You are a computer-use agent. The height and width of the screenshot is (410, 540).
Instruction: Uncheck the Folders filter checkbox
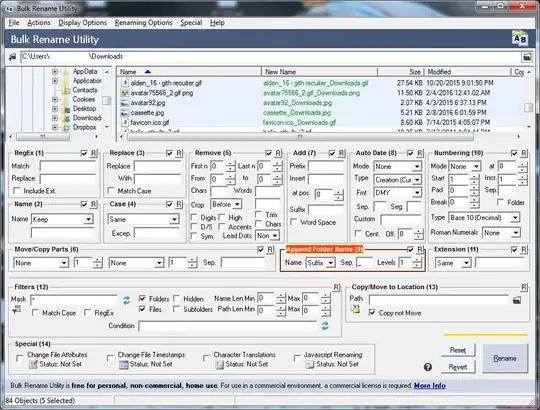coord(142,298)
